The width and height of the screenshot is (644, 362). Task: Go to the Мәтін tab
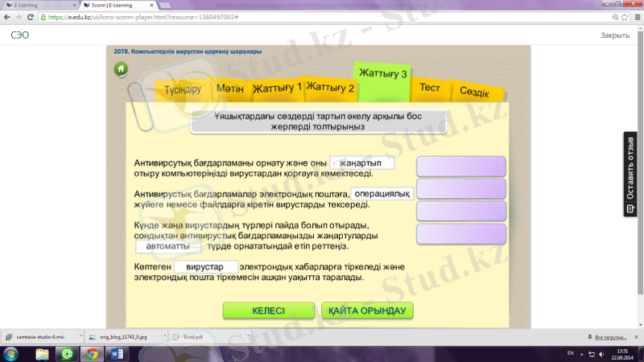click(230, 87)
